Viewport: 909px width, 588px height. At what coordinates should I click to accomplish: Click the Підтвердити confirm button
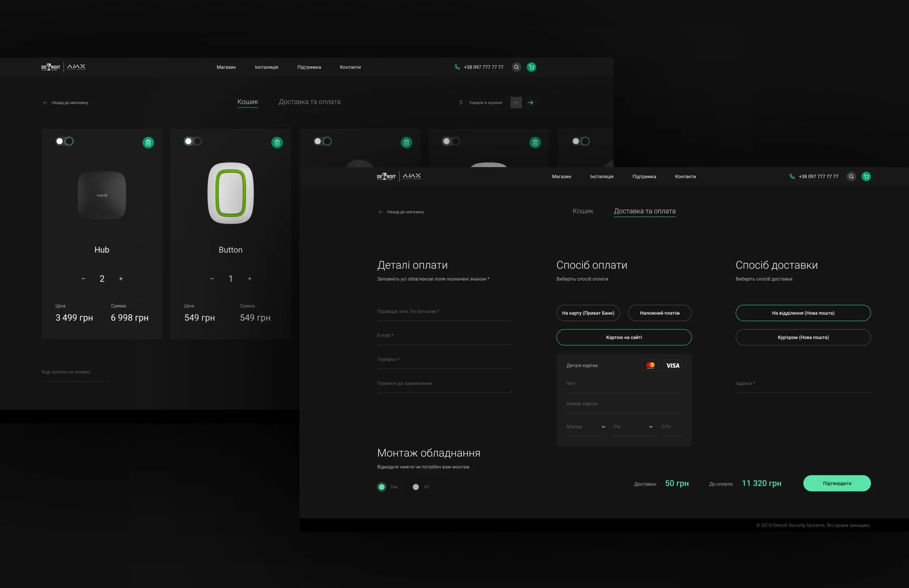pyautogui.click(x=837, y=483)
